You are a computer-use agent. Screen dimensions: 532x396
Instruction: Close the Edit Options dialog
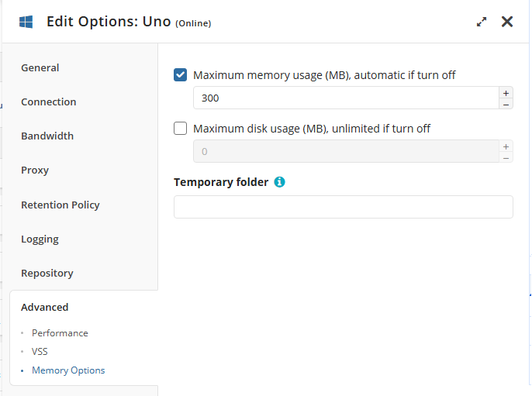[507, 22]
